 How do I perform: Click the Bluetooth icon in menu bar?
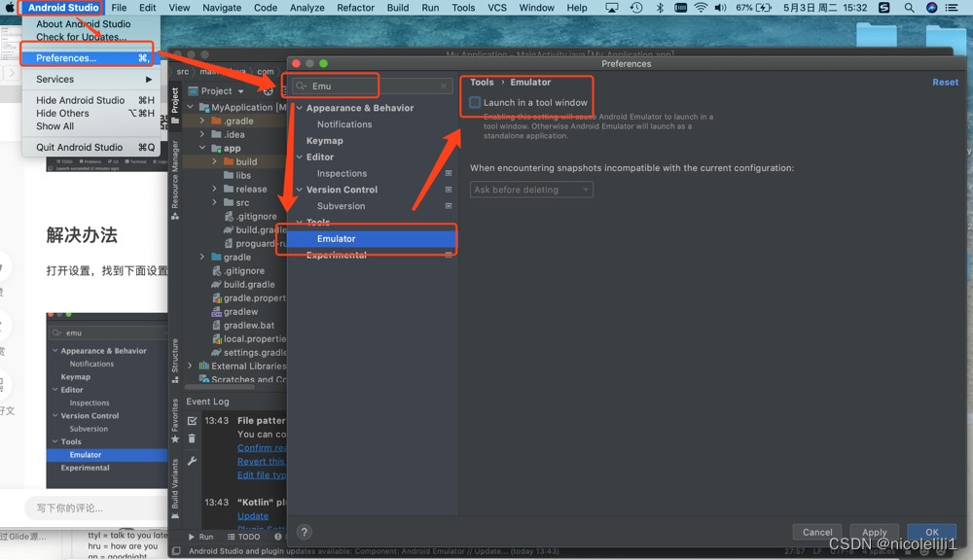(x=660, y=8)
